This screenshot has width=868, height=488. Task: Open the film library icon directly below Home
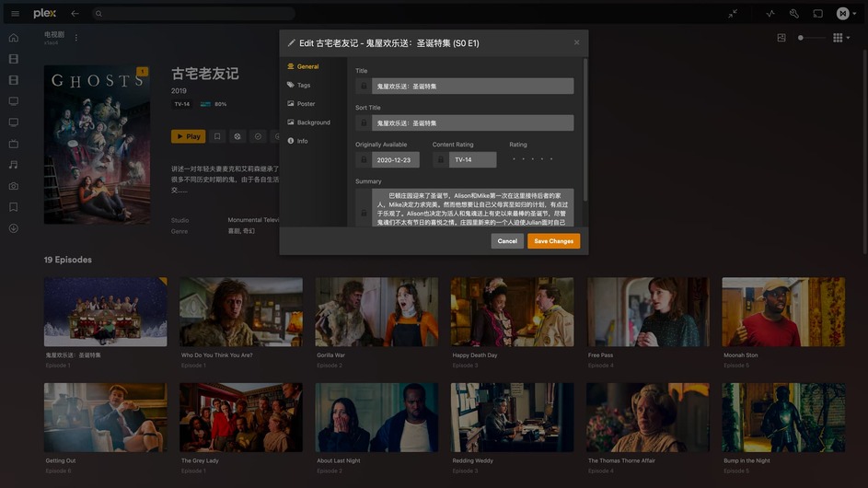[14, 59]
